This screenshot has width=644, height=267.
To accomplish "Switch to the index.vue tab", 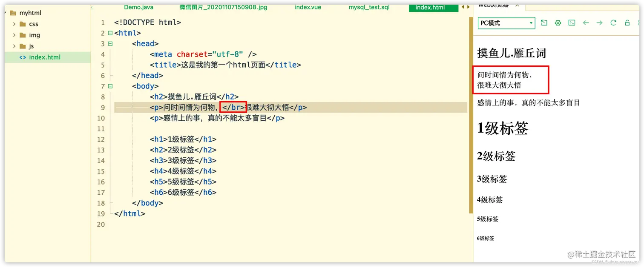I will (x=308, y=7).
